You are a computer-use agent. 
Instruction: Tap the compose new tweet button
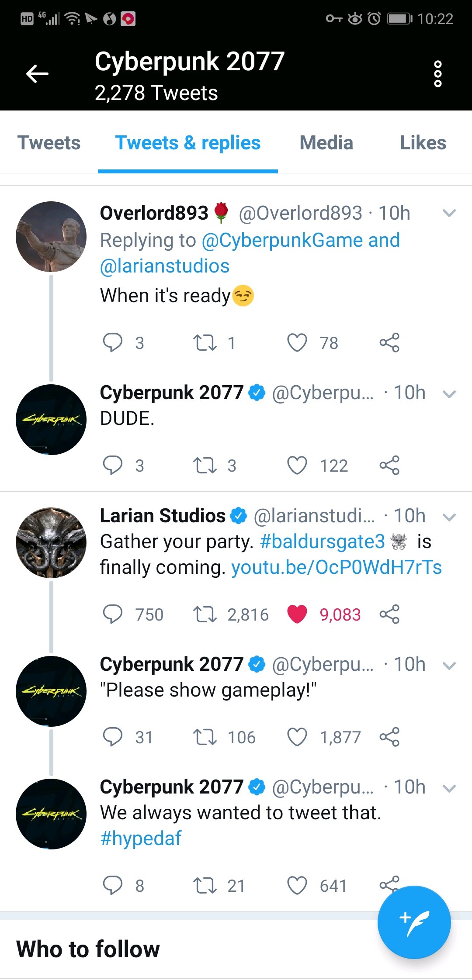(x=414, y=922)
